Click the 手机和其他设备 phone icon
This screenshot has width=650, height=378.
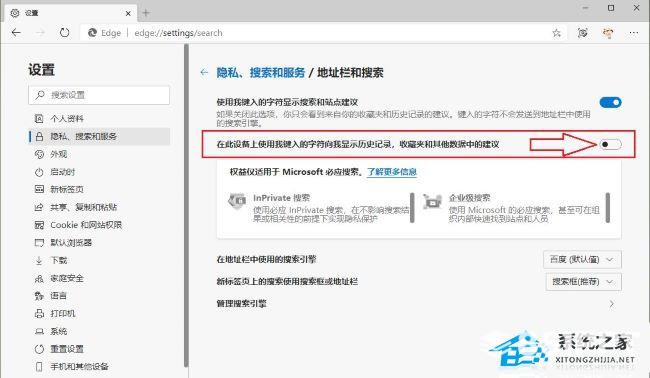[x=39, y=367]
